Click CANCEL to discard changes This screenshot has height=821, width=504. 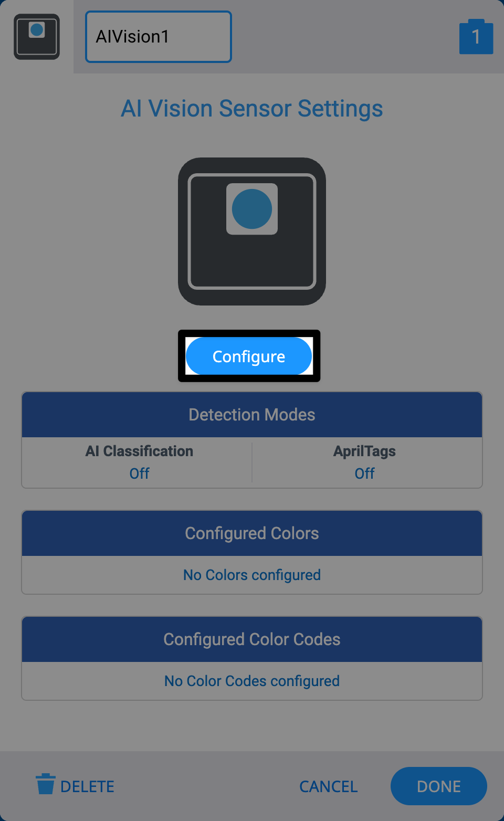[x=328, y=786]
